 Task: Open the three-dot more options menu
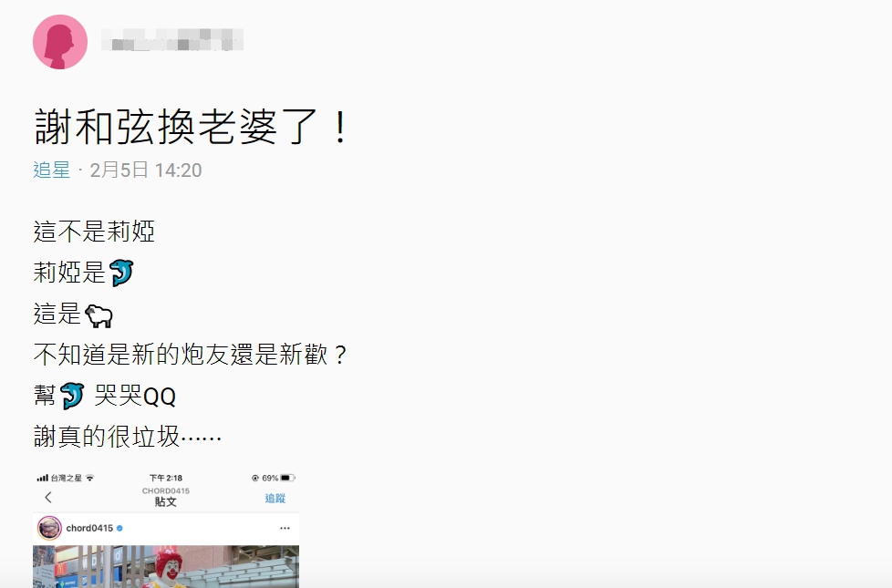285,529
